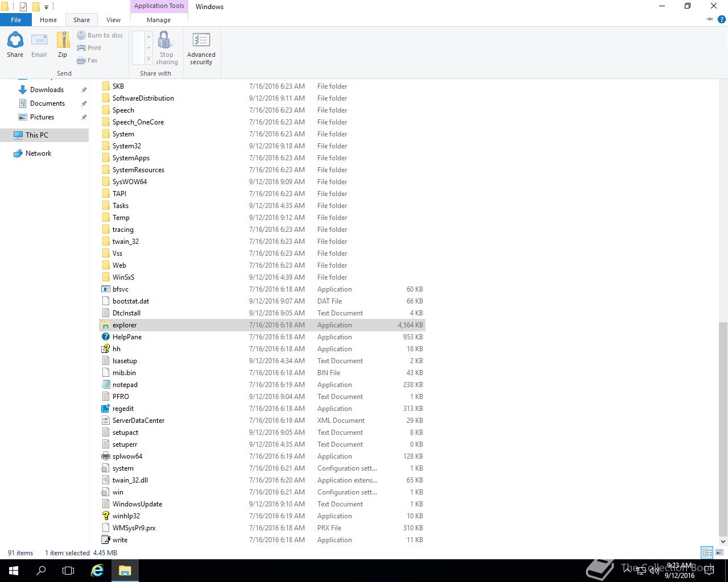Select the SoftwareDistribution folder
The image size is (728, 582).
tap(262, 98)
